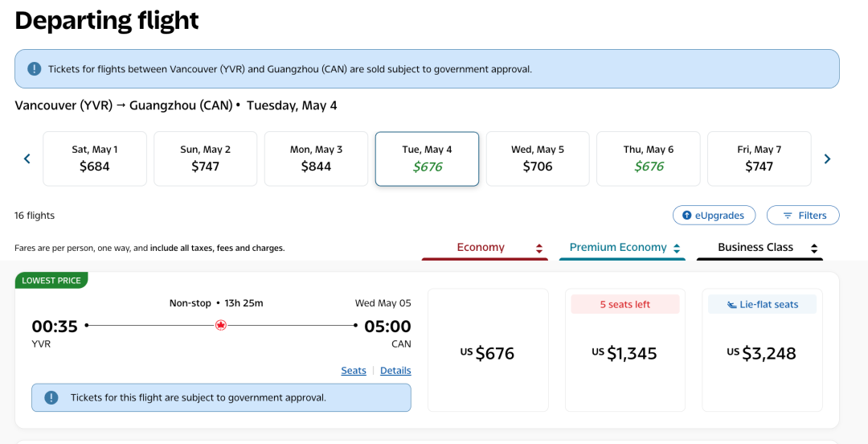868x444 pixels.
Task: Click the CAN airport code under arrival
Action: pyautogui.click(x=401, y=343)
